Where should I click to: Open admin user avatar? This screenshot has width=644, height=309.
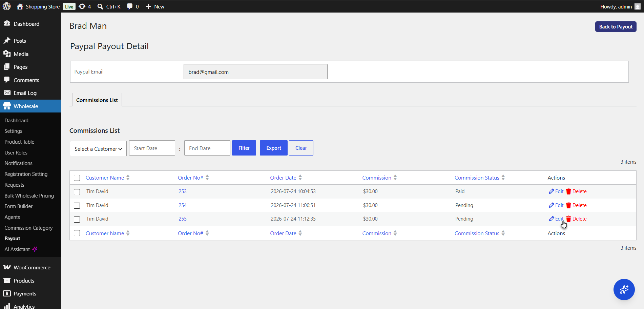click(x=637, y=6)
